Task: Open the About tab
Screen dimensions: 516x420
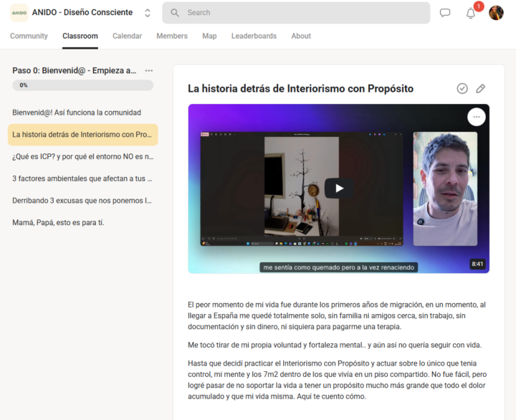Action: 301,36
